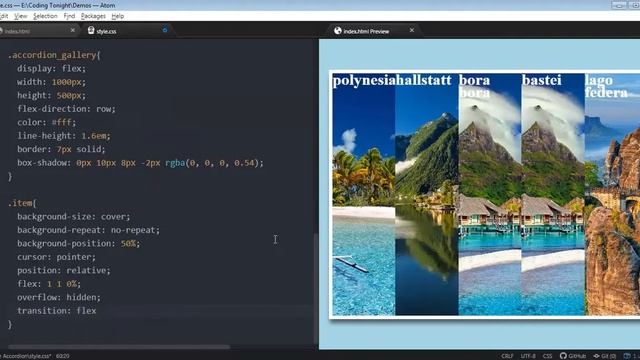Click the style.css file path in status bar
This screenshot has width=640, height=360.
tap(26, 356)
